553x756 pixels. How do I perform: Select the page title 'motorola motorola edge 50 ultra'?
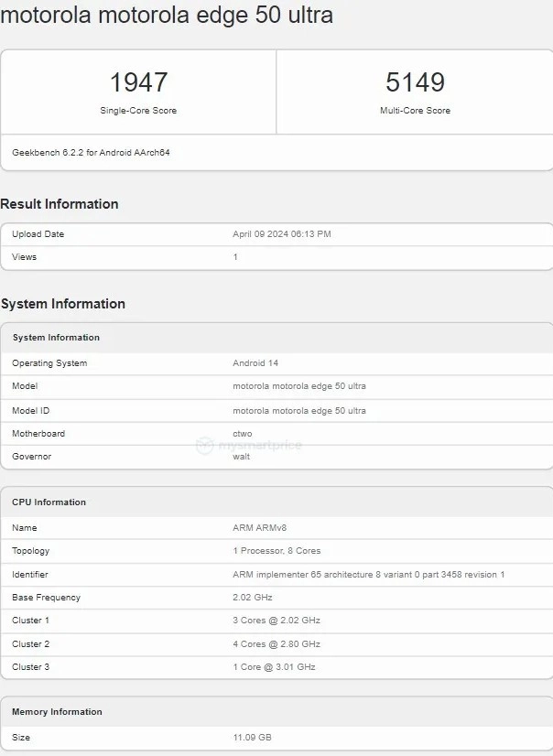click(167, 15)
